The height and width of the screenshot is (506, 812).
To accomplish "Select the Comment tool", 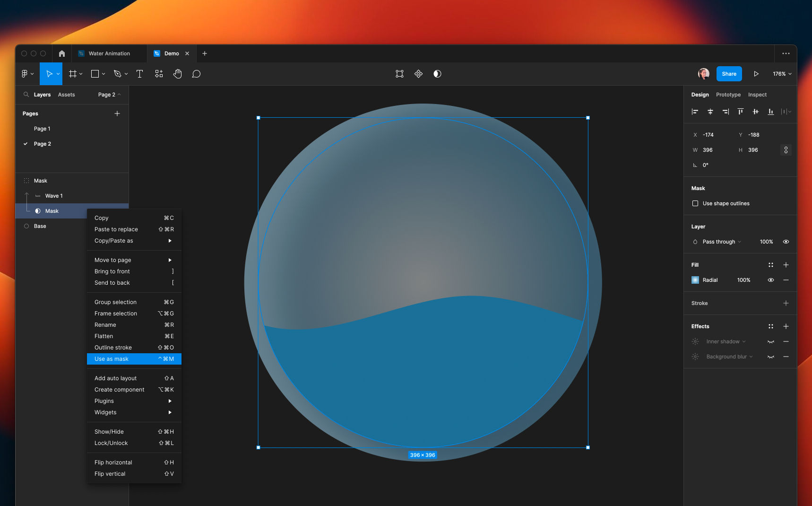I will pyautogui.click(x=197, y=74).
